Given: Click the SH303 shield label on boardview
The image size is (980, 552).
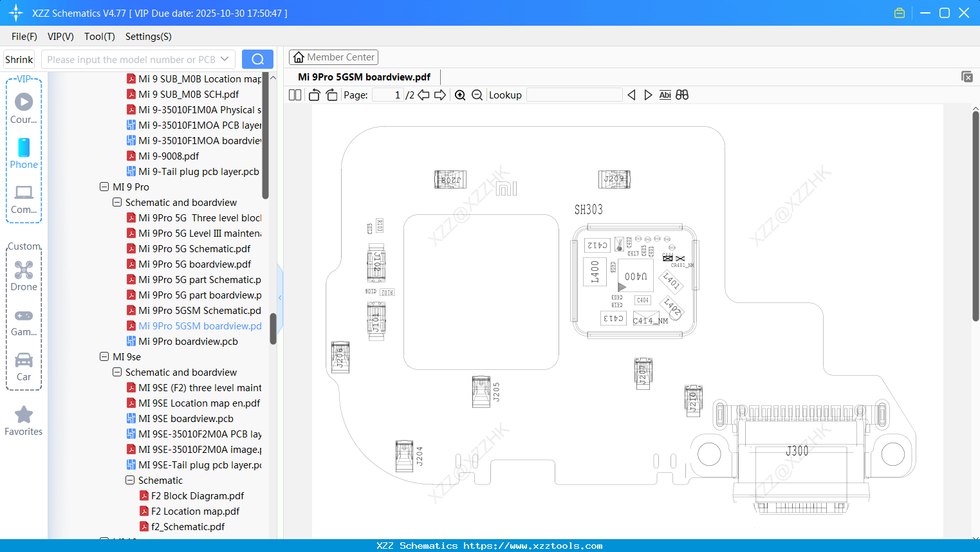Looking at the screenshot, I should (588, 210).
